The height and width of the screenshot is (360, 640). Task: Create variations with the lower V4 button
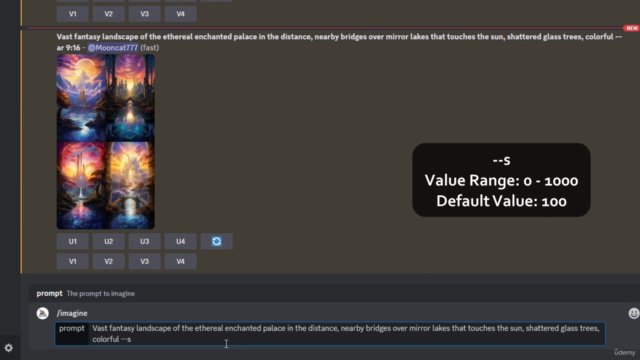(x=180, y=261)
